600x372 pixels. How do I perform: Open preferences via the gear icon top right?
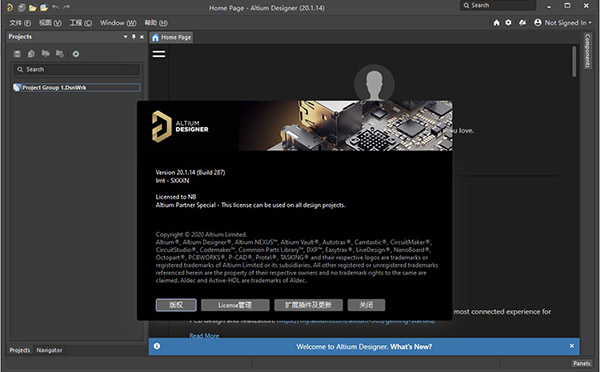[x=508, y=23]
